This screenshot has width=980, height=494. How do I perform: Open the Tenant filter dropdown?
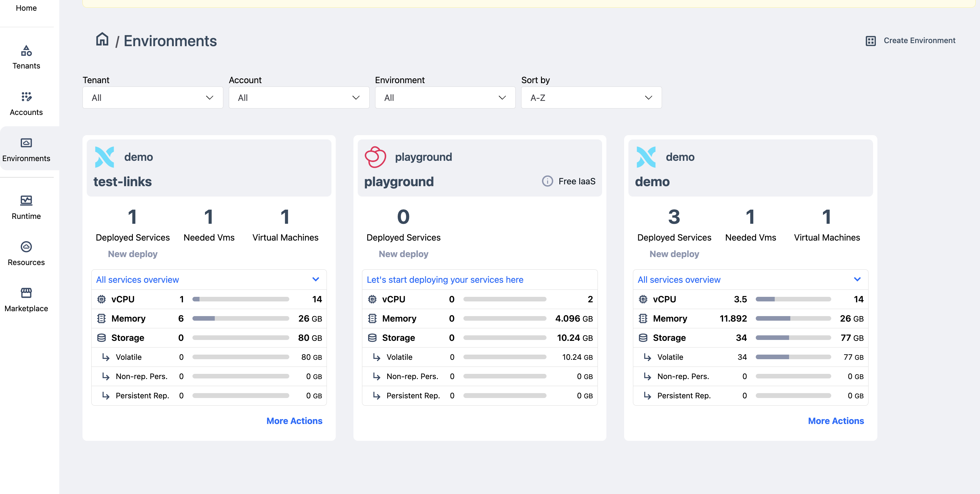152,98
